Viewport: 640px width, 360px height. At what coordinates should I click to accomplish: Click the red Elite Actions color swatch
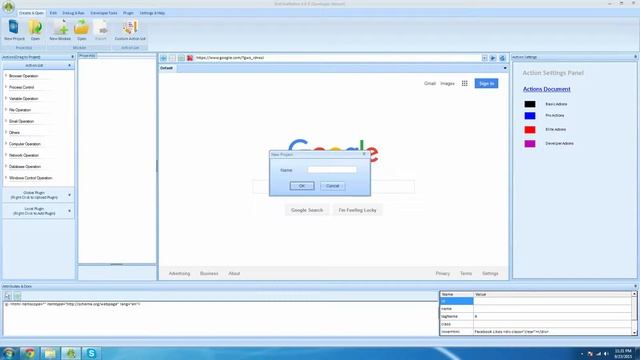530,130
